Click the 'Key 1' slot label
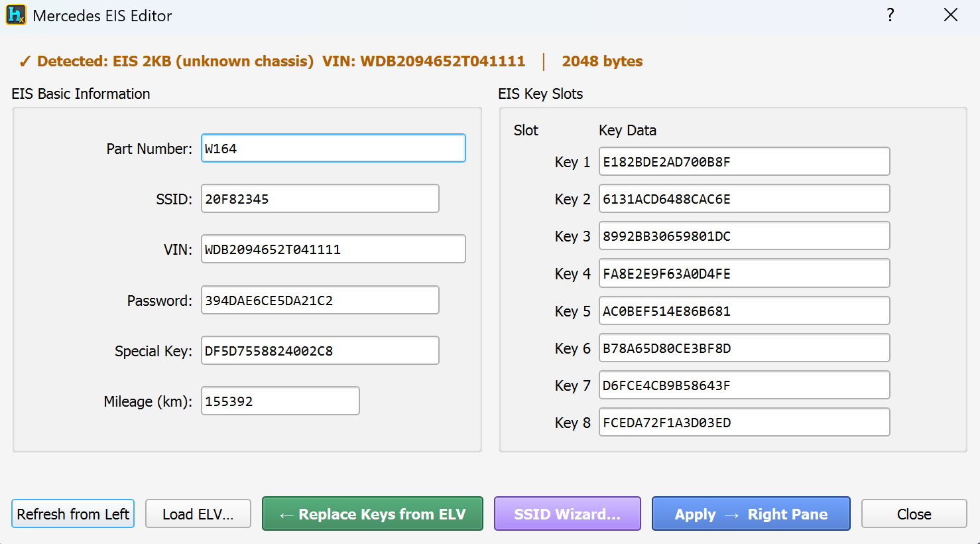 pyautogui.click(x=572, y=162)
